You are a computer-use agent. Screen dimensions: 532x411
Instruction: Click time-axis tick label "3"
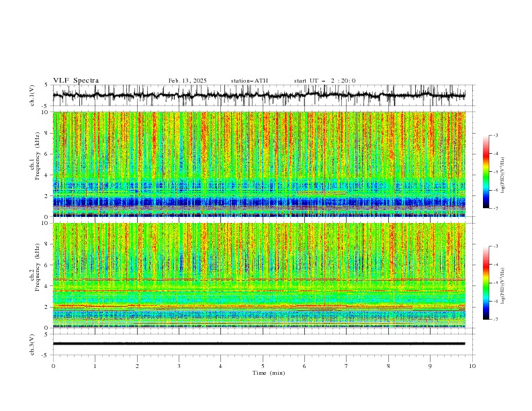(179, 366)
